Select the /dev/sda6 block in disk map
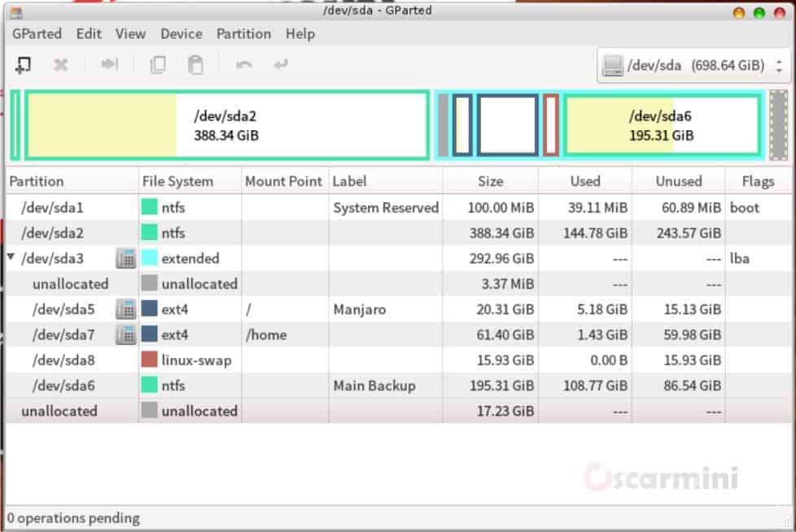Screen dimensions: 796x532 pos(661,124)
